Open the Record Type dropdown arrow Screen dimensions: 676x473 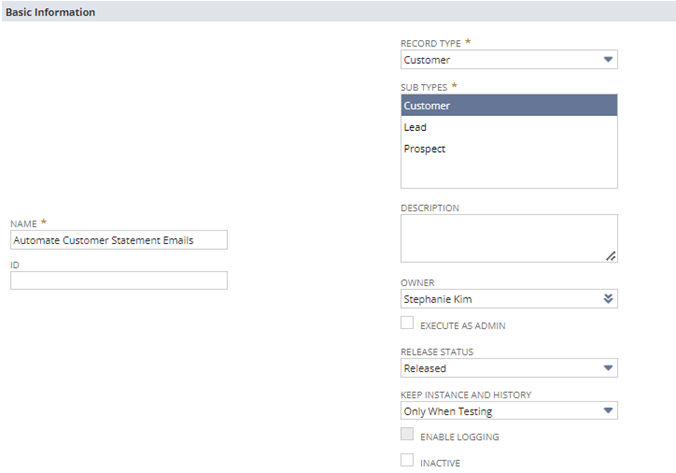[608, 60]
